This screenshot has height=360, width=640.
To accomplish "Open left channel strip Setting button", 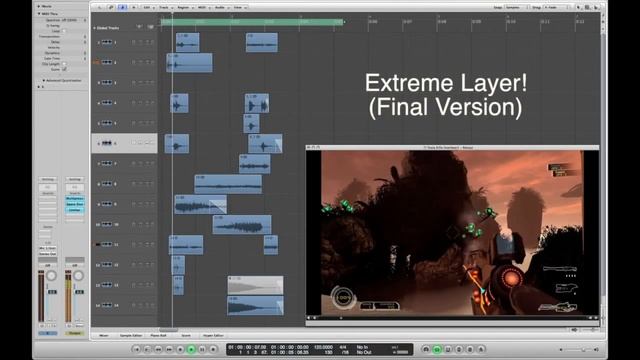I will pos(48,179).
